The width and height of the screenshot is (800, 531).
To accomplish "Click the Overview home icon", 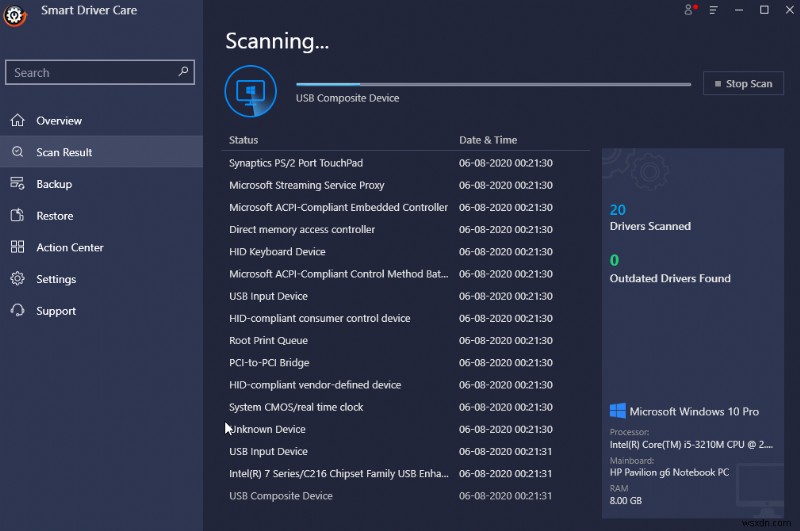I will click(x=17, y=121).
